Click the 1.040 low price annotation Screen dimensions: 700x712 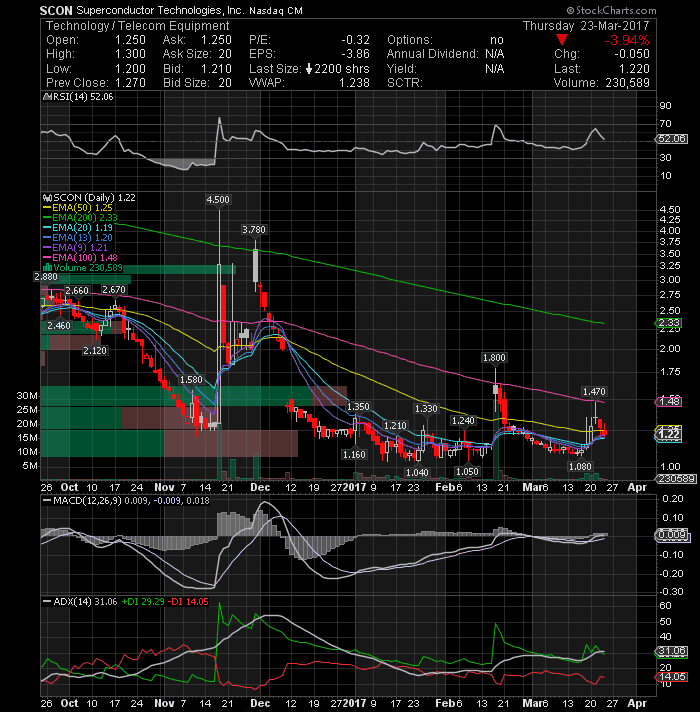pos(417,473)
